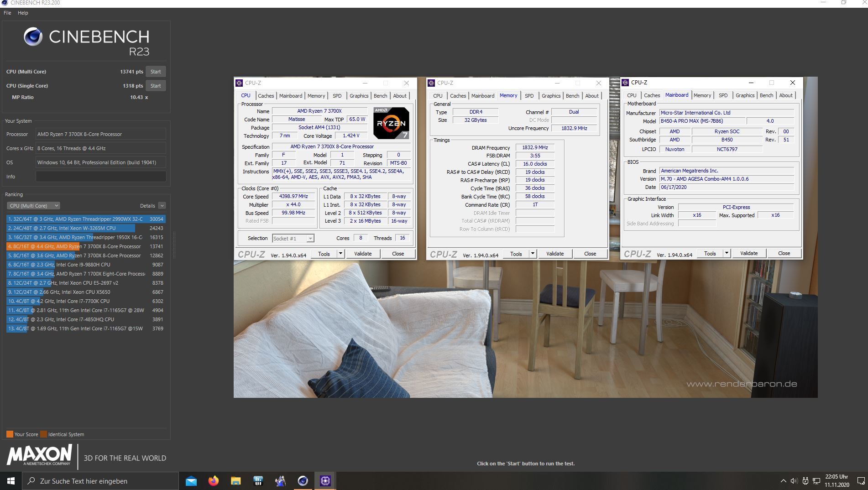Click the AMD Ryzen 7 logo in CPU-Z

pos(391,123)
